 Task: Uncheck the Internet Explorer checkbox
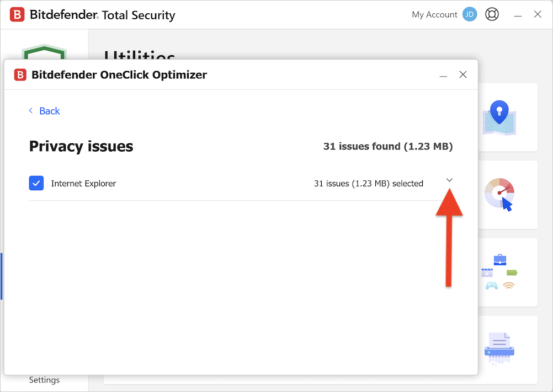pyautogui.click(x=36, y=183)
